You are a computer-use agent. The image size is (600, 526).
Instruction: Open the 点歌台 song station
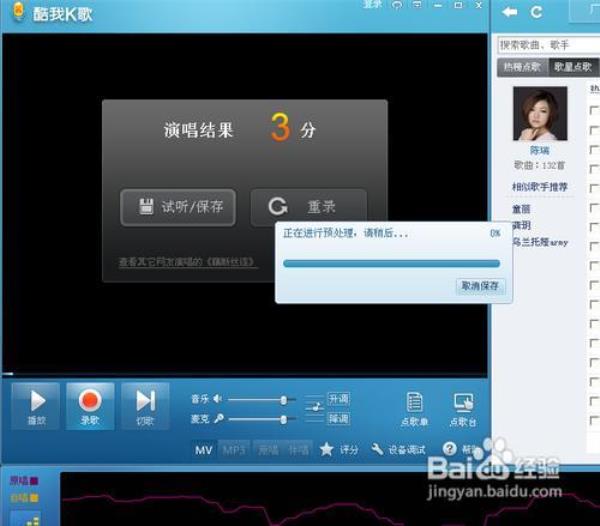[463, 409]
